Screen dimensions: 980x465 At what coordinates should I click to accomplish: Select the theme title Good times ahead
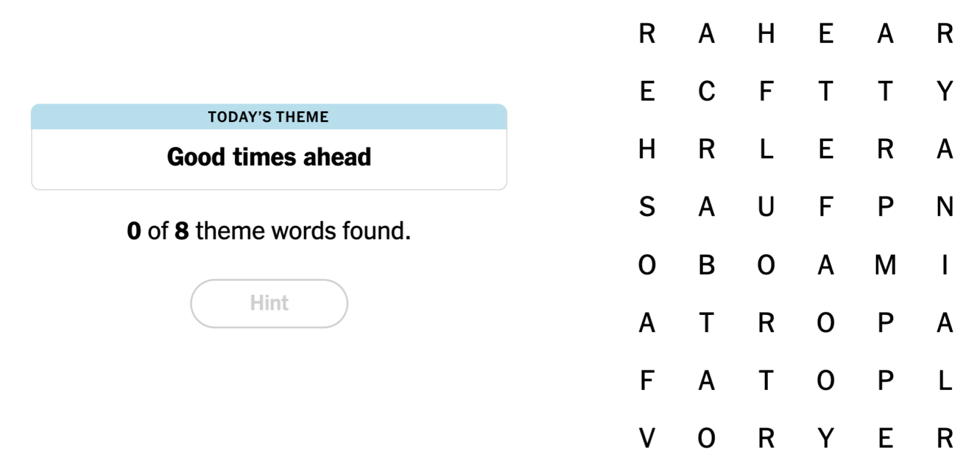tap(269, 156)
